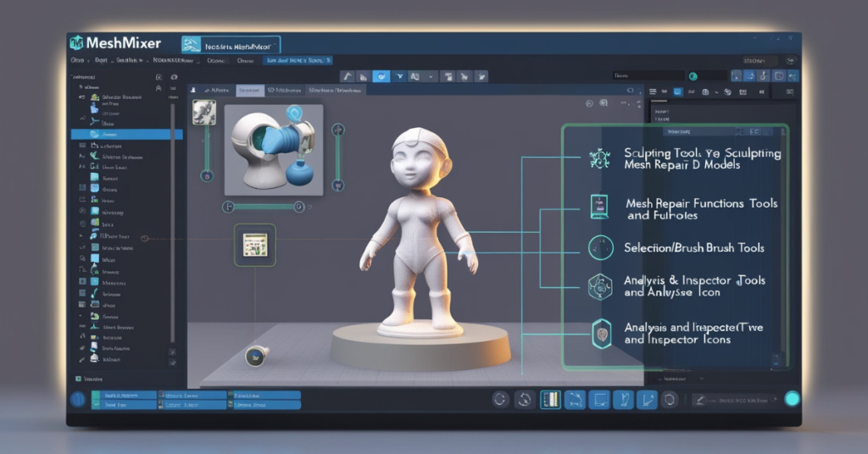Select the white figurine model in the viewport
This screenshot has height=454, width=868.
point(419,230)
